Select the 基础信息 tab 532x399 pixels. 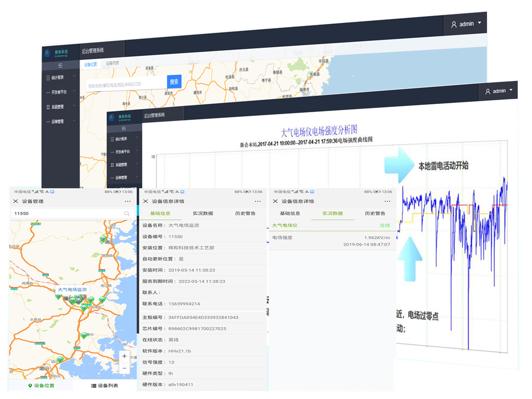pos(161,213)
